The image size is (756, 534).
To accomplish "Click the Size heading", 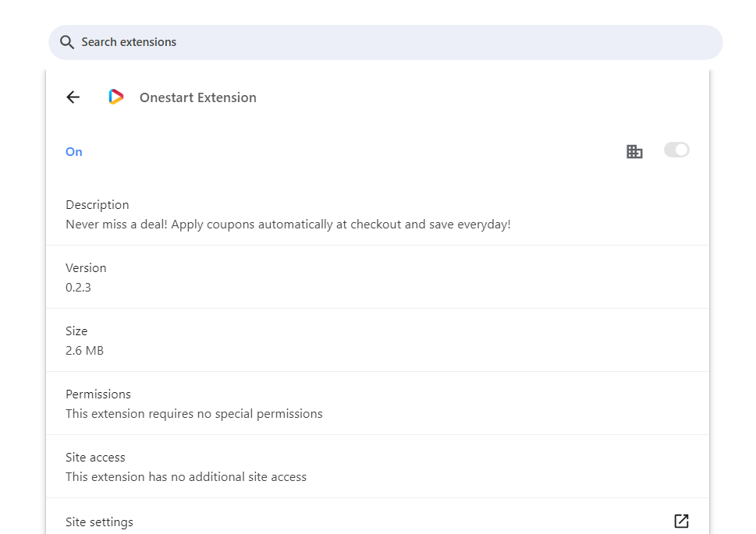I will point(76,331).
